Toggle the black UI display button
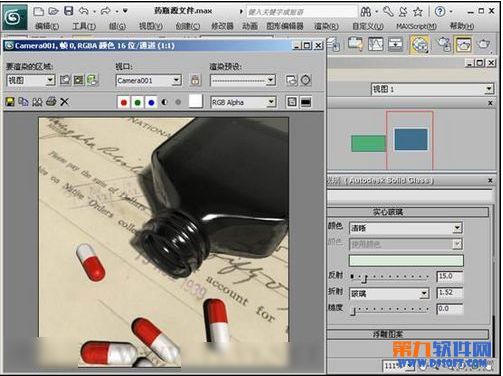503x376 pixels. coord(306,102)
